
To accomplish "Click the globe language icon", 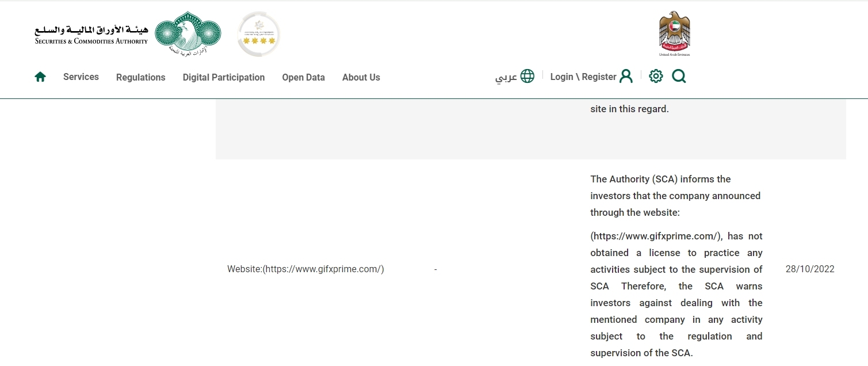I will tap(527, 76).
